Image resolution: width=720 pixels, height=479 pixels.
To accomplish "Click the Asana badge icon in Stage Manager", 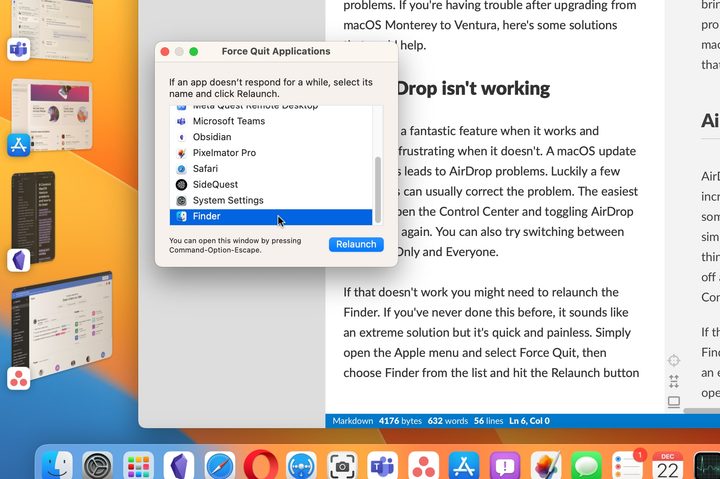I will (19, 379).
